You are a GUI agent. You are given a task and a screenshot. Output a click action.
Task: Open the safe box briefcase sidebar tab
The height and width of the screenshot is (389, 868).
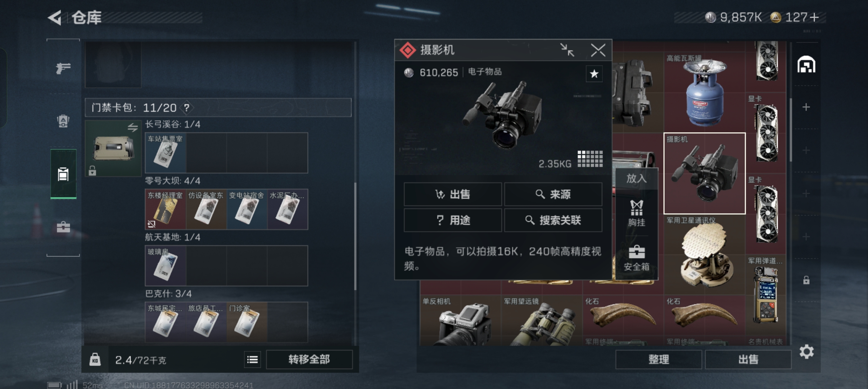pyautogui.click(x=63, y=227)
